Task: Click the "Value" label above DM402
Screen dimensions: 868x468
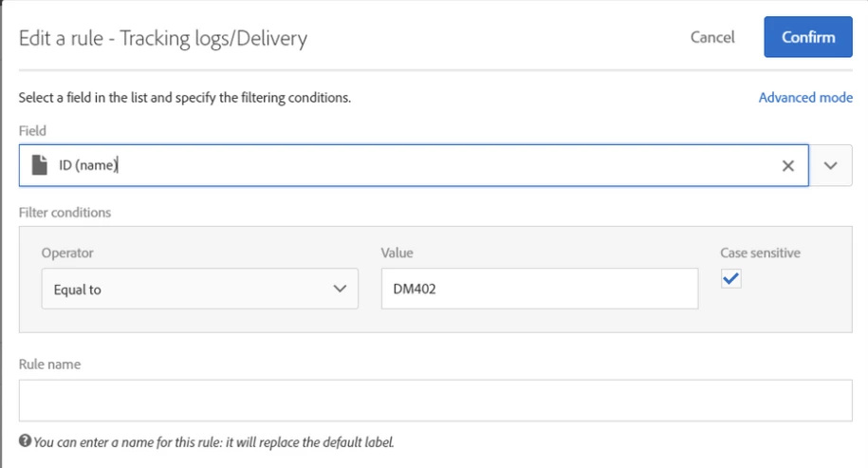Action: click(x=397, y=253)
